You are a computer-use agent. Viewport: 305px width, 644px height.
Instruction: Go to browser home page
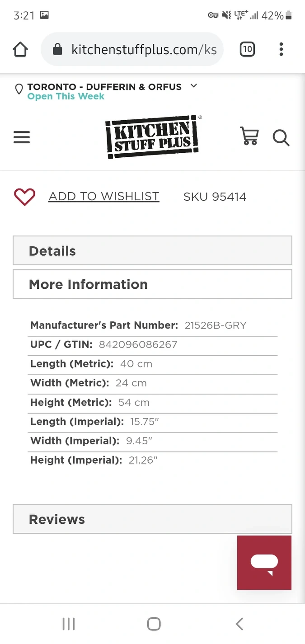[20, 49]
